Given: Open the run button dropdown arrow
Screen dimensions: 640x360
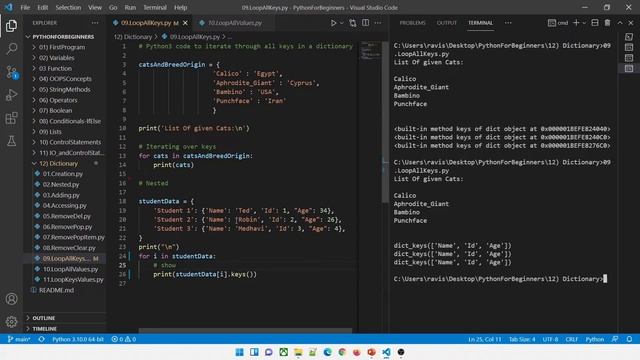Looking at the screenshot, I should [342, 23].
